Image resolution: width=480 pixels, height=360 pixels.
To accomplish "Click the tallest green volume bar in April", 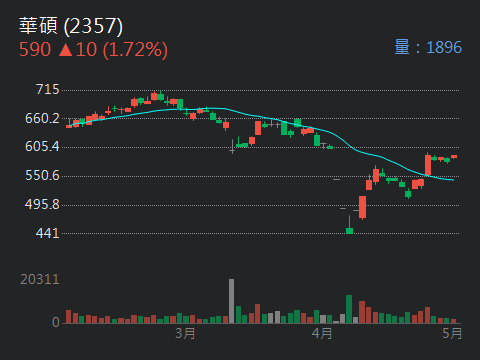I will coord(349,309).
